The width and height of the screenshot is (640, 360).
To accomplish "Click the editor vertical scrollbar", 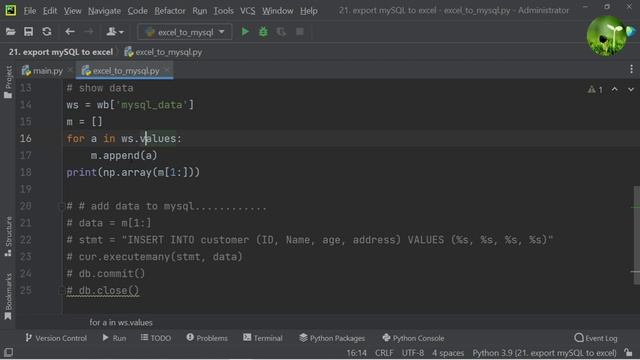I will tap(636, 235).
